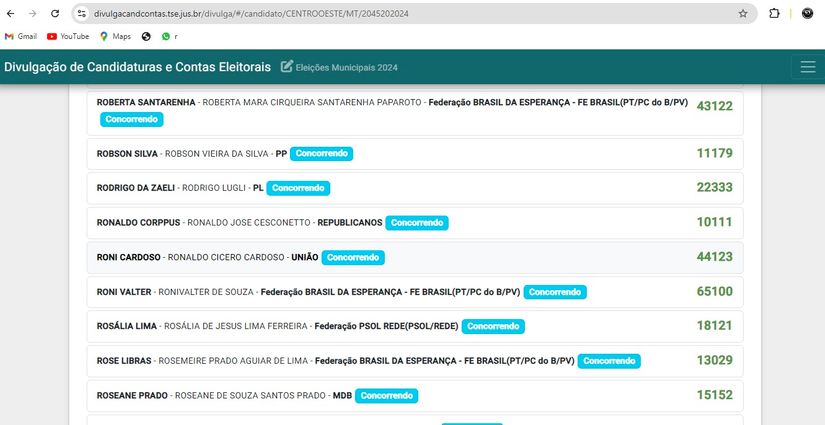Click the Eleições Municipais 2024 edit icon
Viewport: 825px width, 425px height.
tap(287, 66)
